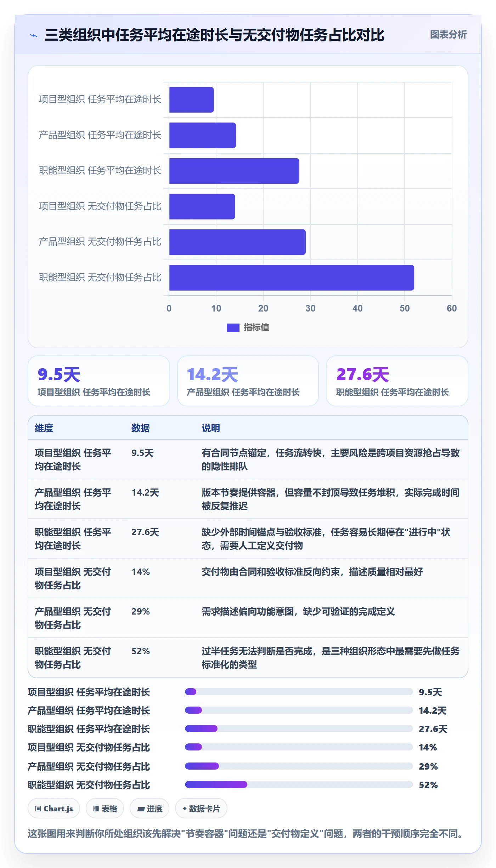Select the 52% cell in the table

[141, 651]
